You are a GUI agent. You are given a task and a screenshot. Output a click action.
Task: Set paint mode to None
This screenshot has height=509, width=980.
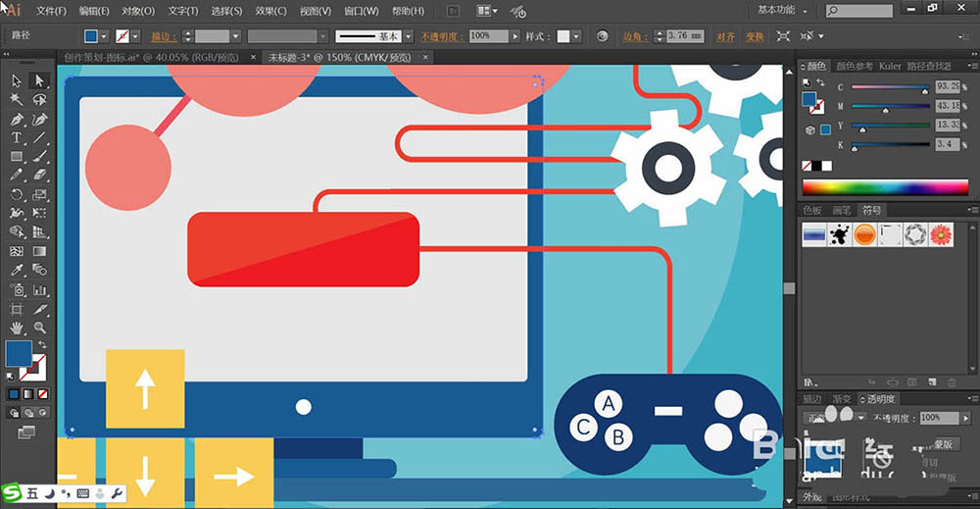click(42, 394)
